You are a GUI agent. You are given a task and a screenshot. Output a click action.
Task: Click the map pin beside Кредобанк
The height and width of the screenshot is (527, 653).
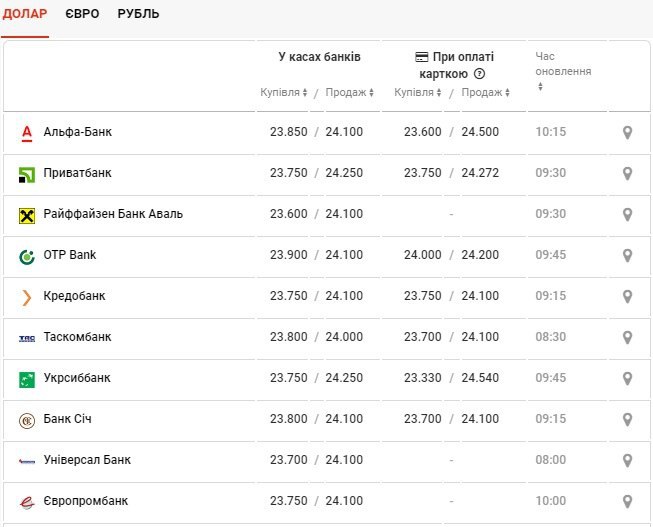[x=627, y=296]
